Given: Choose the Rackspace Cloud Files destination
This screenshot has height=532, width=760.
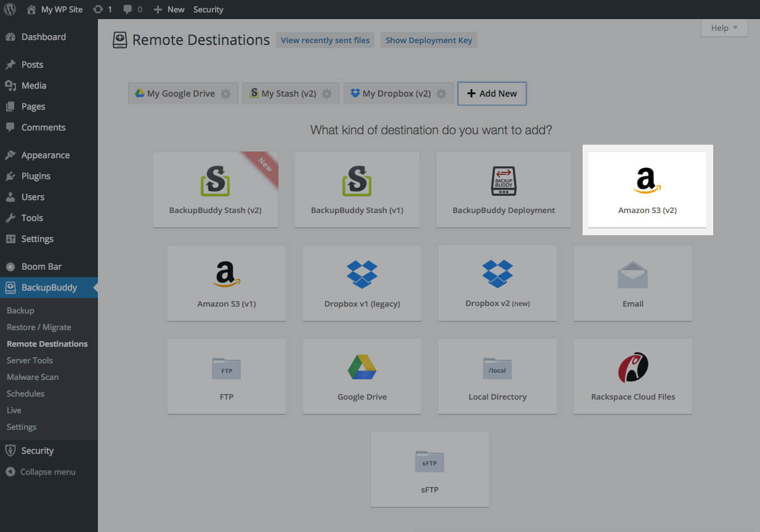Looking at the screenshot, I should 633,376.
